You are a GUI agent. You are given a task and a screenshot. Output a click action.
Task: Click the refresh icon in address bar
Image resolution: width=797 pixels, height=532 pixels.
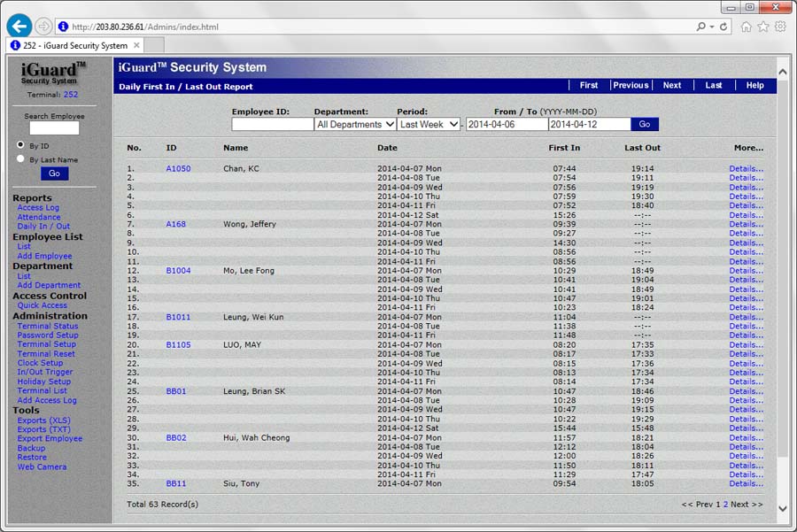point(723,27)
